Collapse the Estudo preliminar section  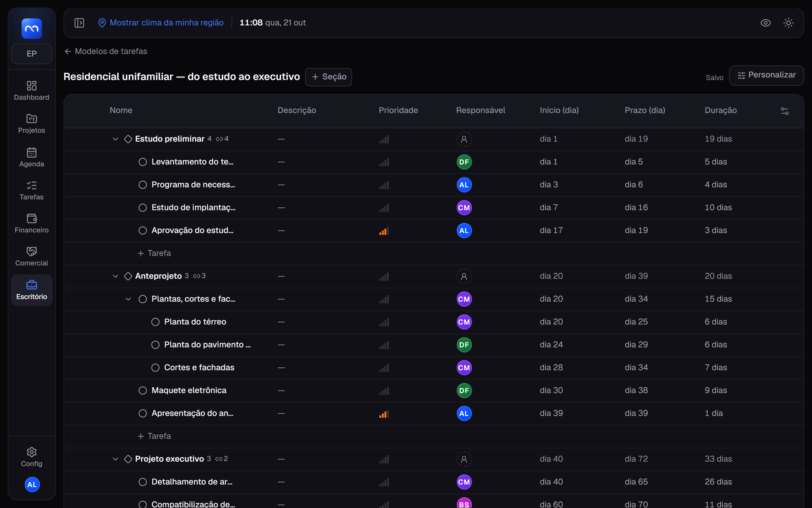(x=115, y=139)
